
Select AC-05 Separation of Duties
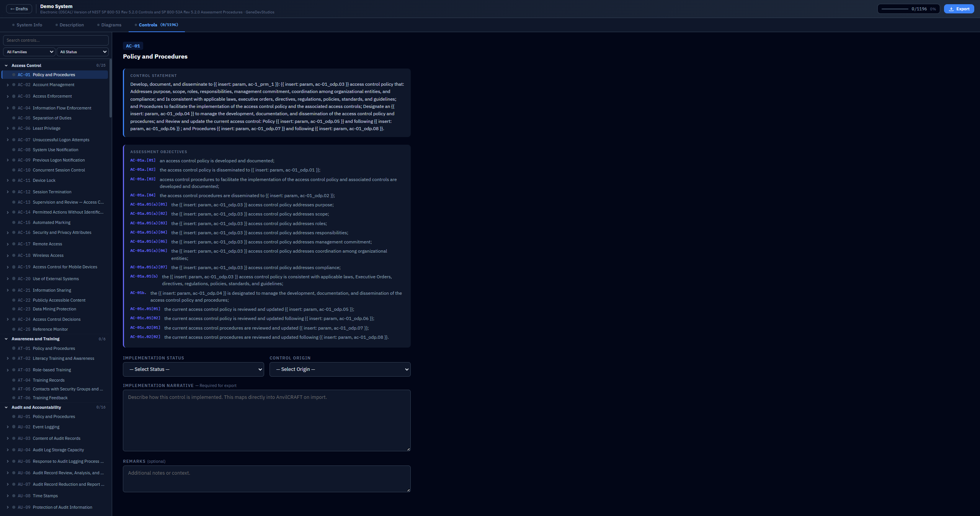pos(55,118)
